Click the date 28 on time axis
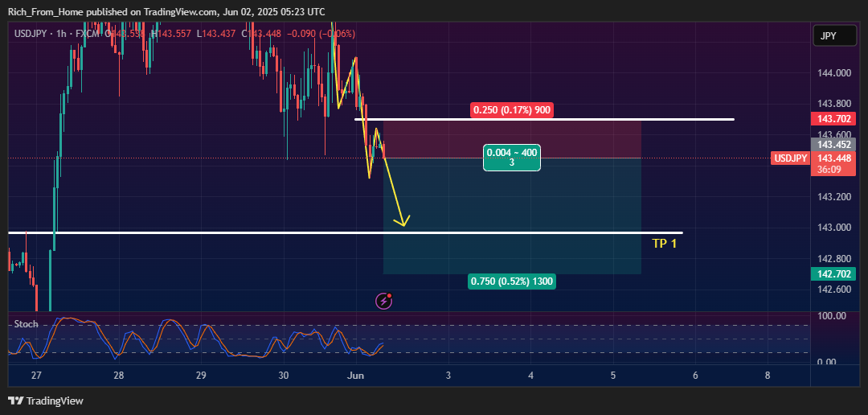Screen dimensions: 868x415 coord(118,376)
